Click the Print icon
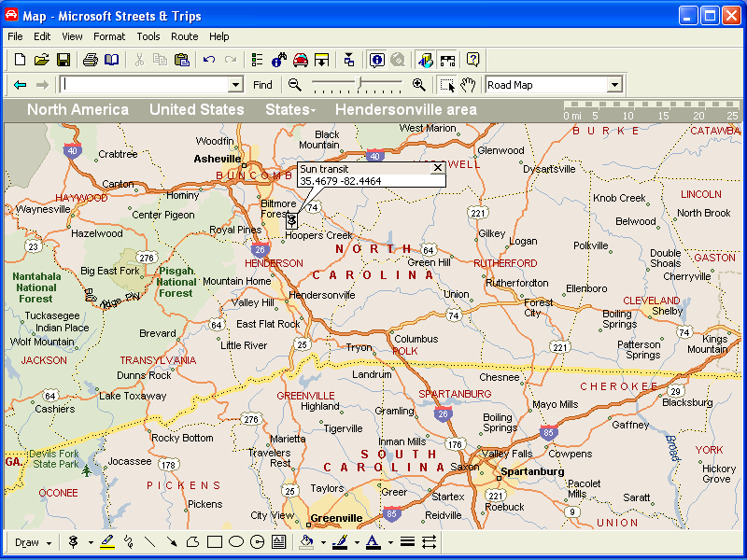The width and height of the screenshot is (747, 560). pyautogui.click(x=91, y=60)
